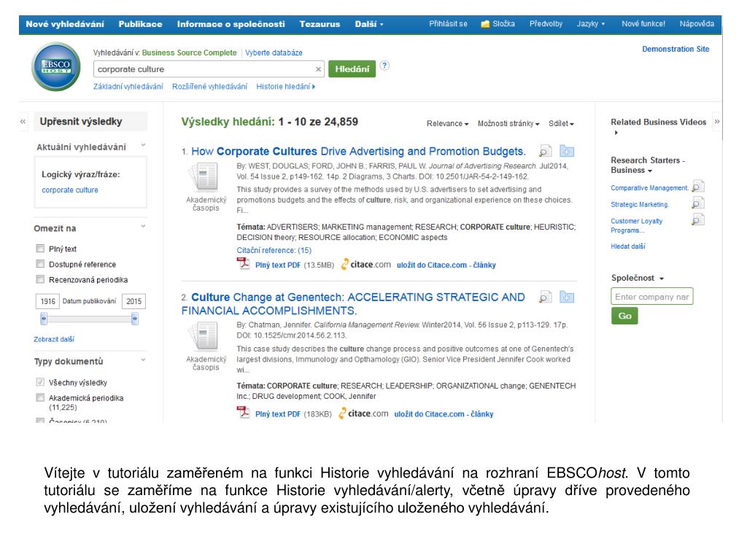Open Možnosti stránky dropdown
Viewport: 747px width, 560px height.
[x=508, y=123]
